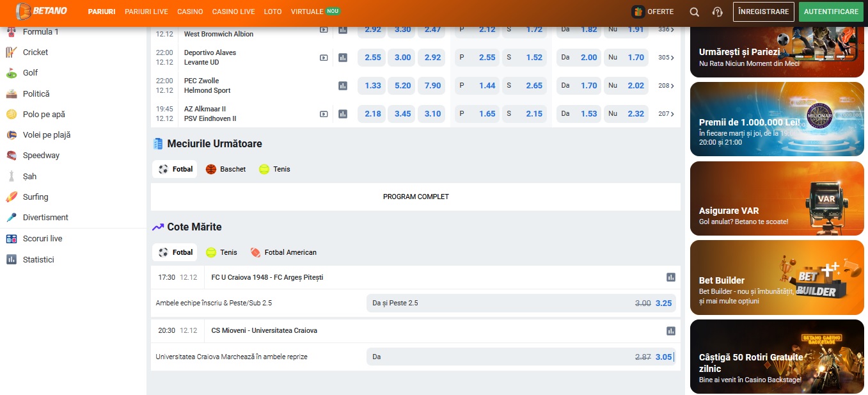The width and height of the screenshot is (868, 395).
Task: Open statistics icon for AZ Alkmaar II match
Action: pyautogui.click(x=343, y=114)
